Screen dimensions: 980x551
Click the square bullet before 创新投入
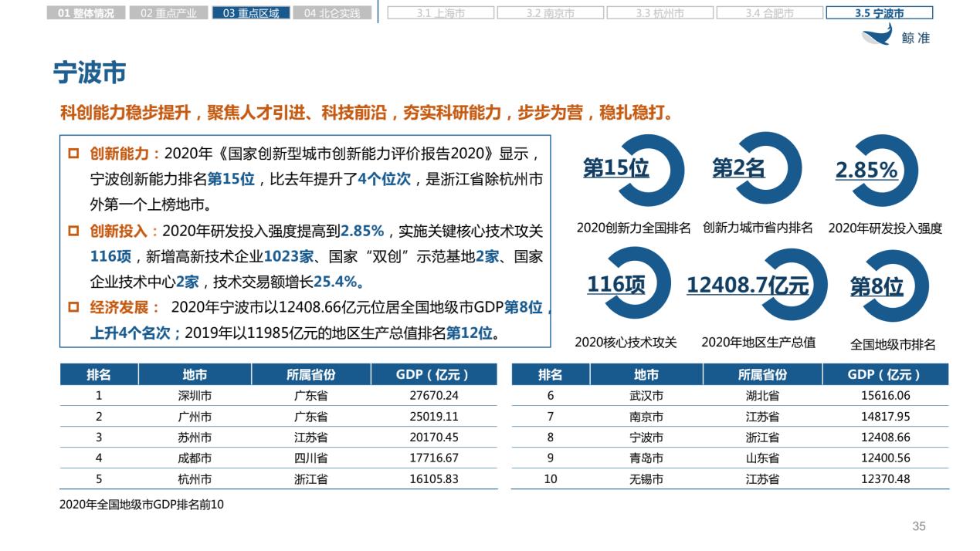pyautogui.click(x=73, y=231)
